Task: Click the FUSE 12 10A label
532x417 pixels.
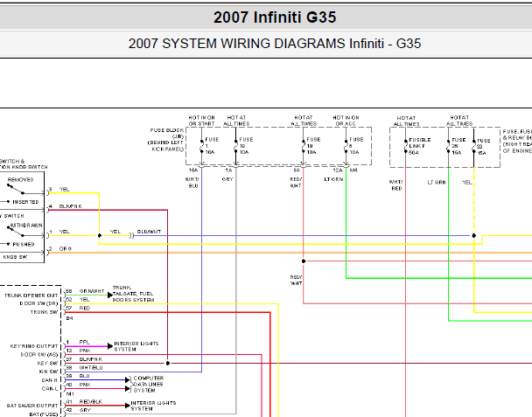Action: tap(246, 146)
